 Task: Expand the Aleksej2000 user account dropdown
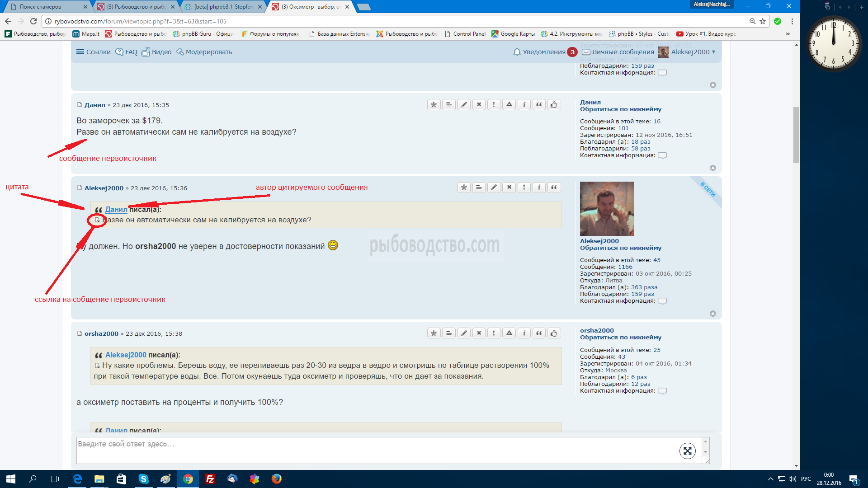pos(690,52)
